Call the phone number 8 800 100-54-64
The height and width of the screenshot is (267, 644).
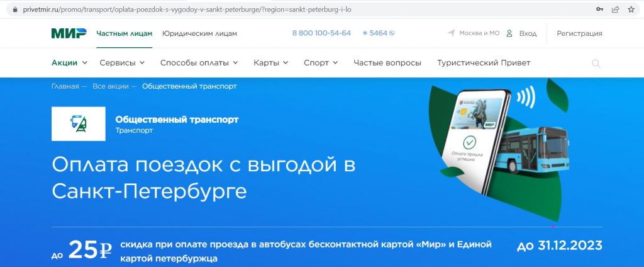pos(321,33)
